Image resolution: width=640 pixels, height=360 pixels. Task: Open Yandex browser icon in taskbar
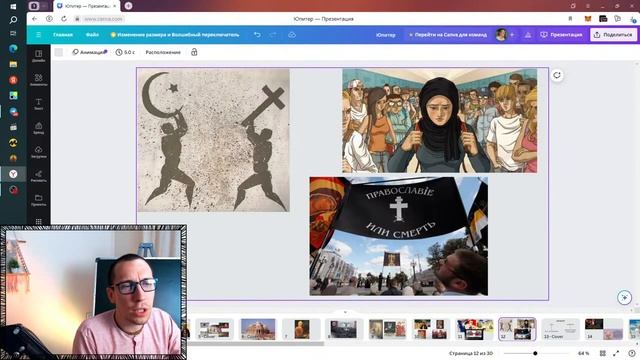13,174
